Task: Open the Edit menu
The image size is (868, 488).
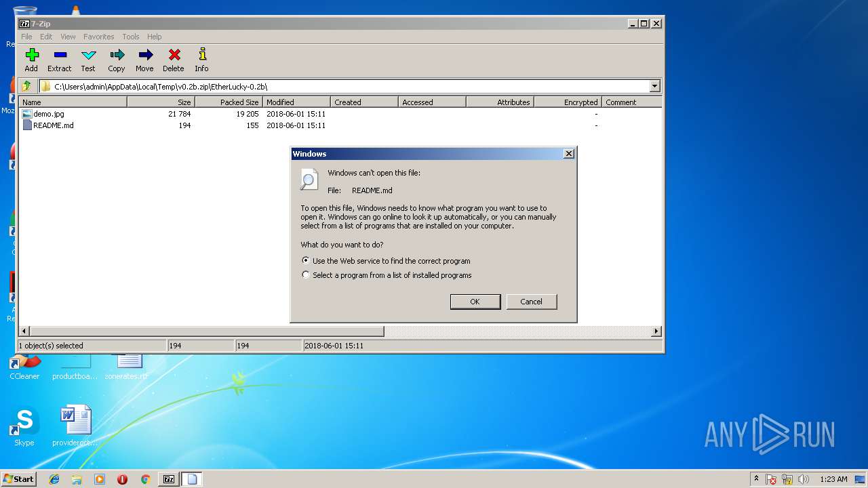Action: click(46, 37)
